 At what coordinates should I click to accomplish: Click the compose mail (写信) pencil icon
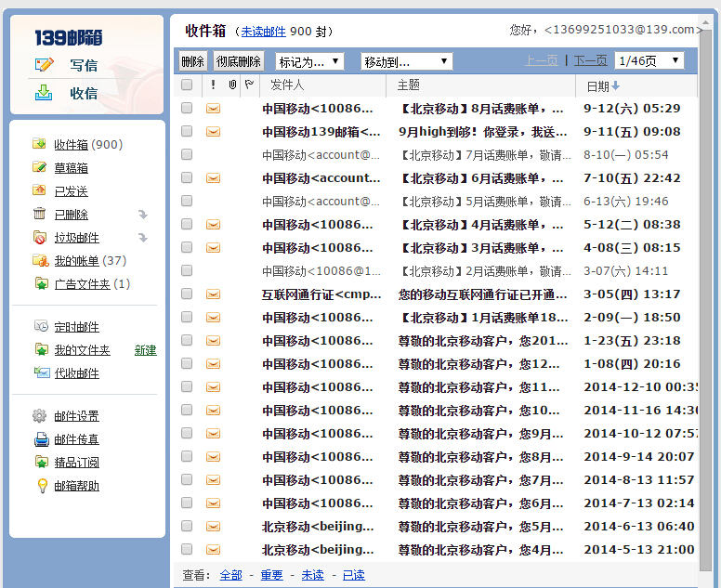(x=45, y=64)
